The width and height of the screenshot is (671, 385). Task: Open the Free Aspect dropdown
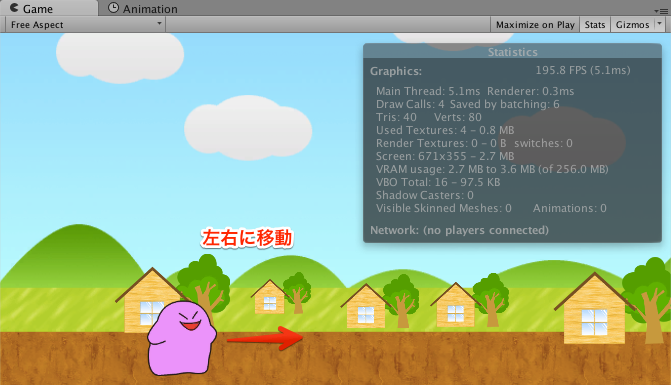(86, 25)
